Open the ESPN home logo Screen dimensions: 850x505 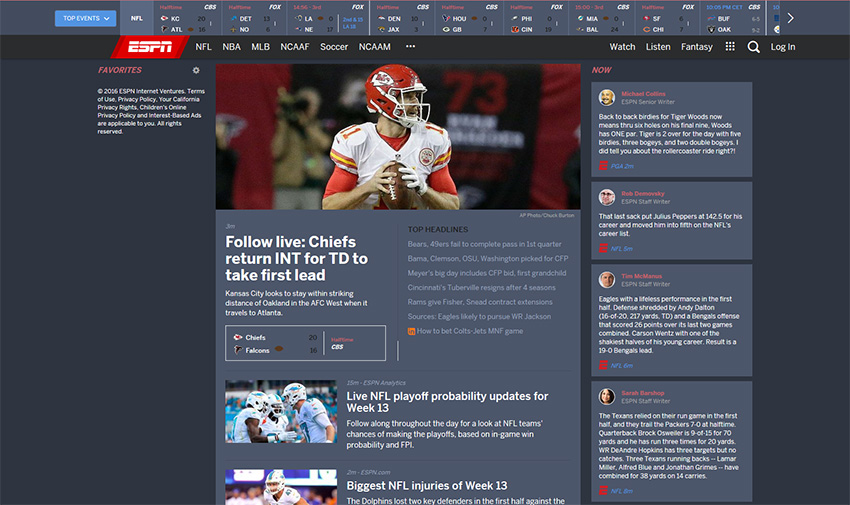150,47
